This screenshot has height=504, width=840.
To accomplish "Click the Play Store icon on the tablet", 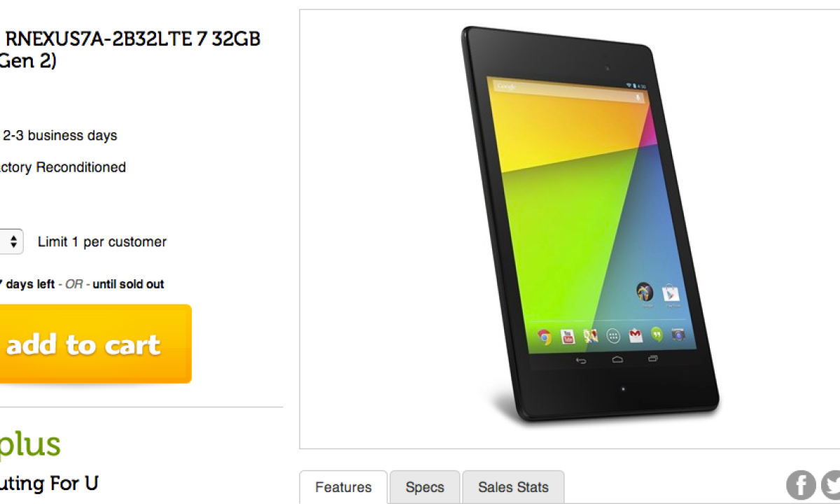I will [x=671, y=293].
